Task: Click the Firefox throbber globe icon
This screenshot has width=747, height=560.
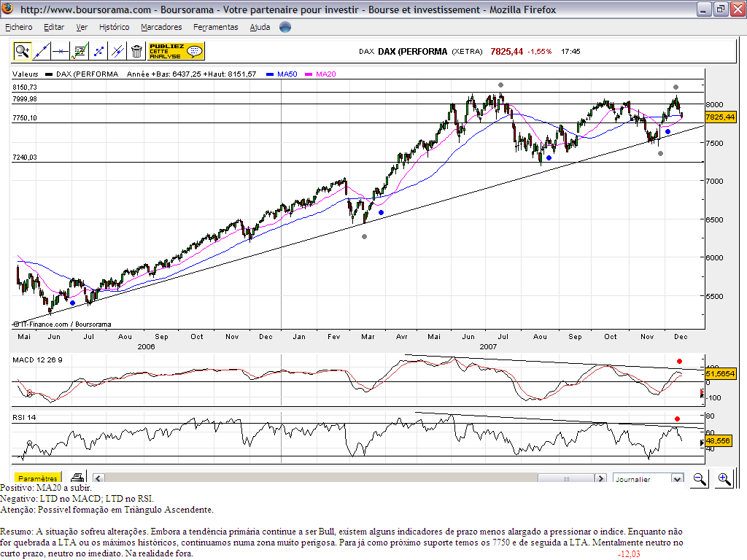Action: (x=285, y=27)
